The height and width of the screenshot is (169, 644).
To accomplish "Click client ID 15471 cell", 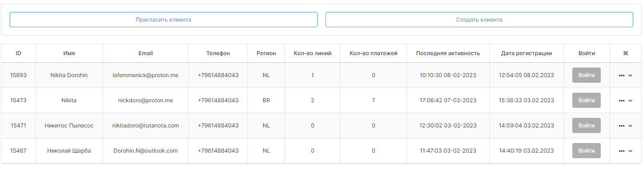I will pyautogui.click(x=18, y=125).
